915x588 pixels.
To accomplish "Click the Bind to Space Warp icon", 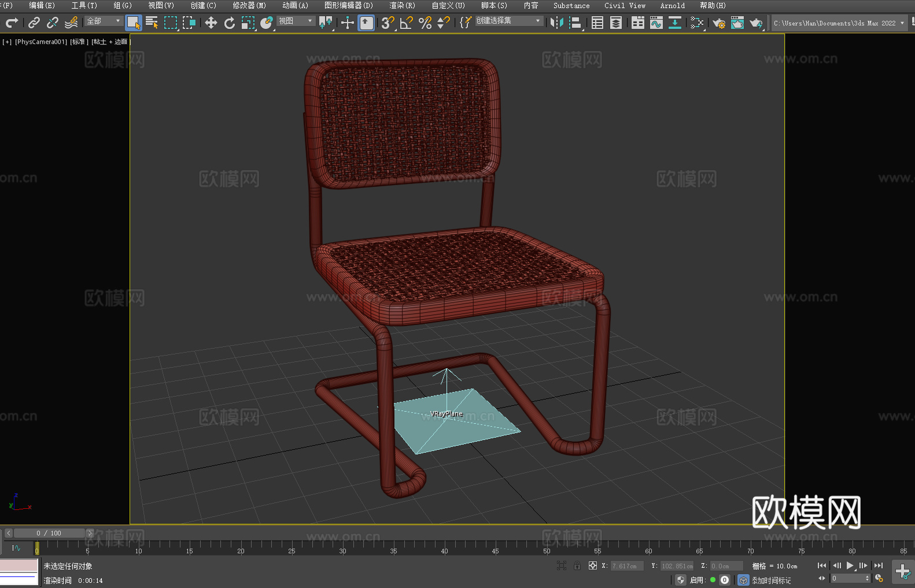I will point(71,23).
